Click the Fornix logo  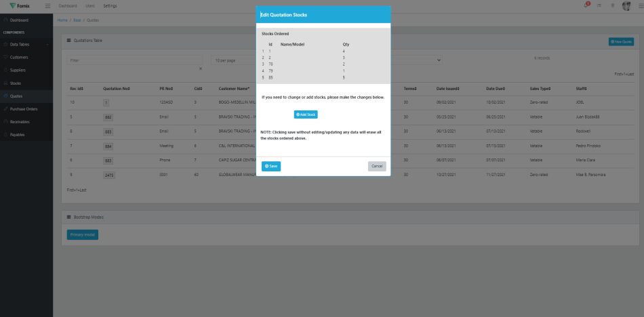coord(20,6)
